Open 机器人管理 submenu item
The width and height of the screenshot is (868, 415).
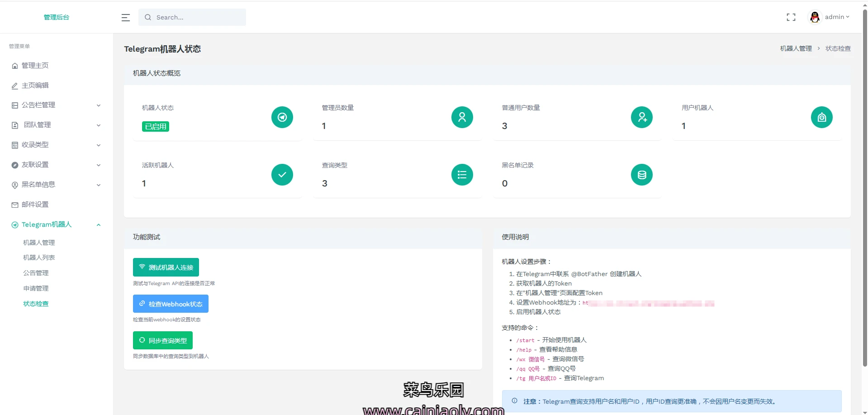pos(39,243)
